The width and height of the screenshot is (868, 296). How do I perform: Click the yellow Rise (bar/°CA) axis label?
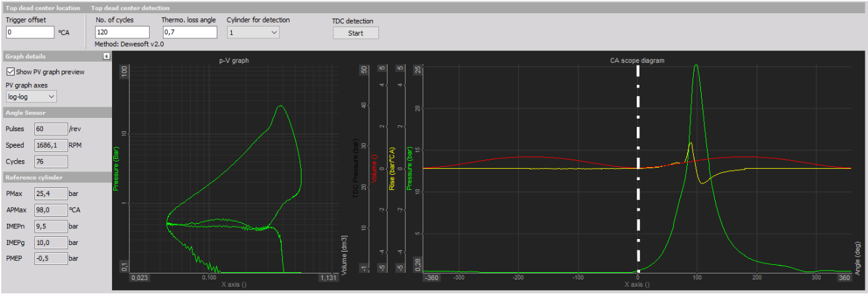point(392,168)
